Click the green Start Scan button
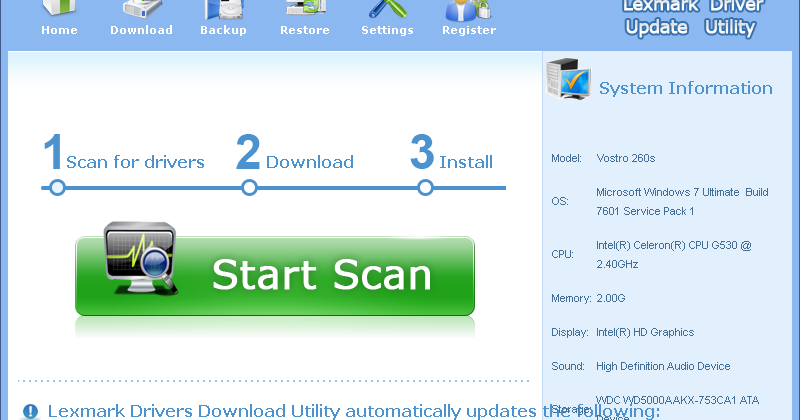The image size is (800, 420). 275,276
